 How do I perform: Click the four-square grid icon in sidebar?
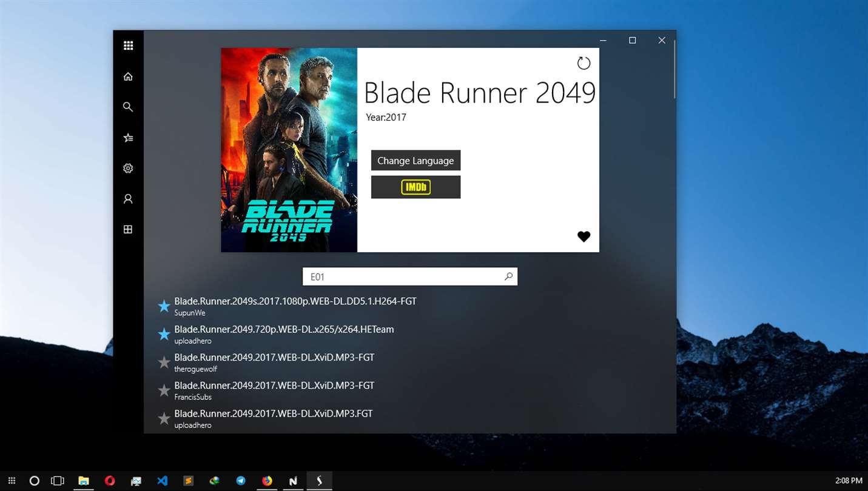coord(128,230)
